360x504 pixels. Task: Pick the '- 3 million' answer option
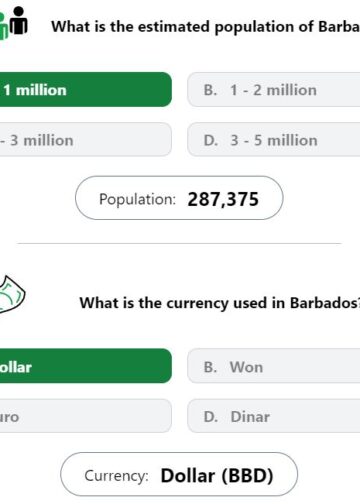[86, 140]
